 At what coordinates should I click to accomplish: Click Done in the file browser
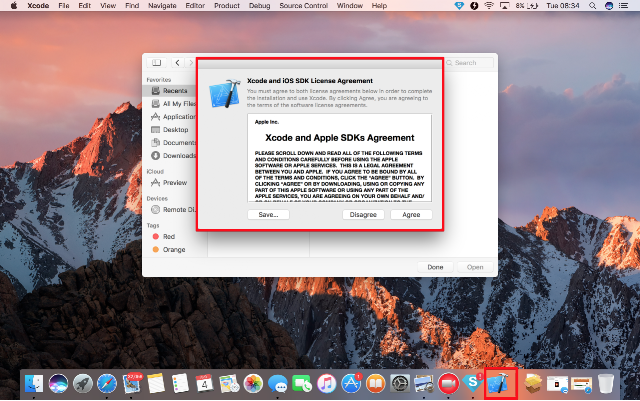(435, 267)
